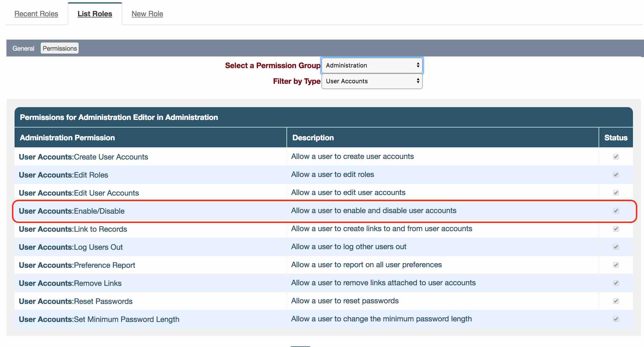Toggle the Reset Passwords status checkbox
The width and height of the screenshot is (644, 347).
tap(616, 301)
